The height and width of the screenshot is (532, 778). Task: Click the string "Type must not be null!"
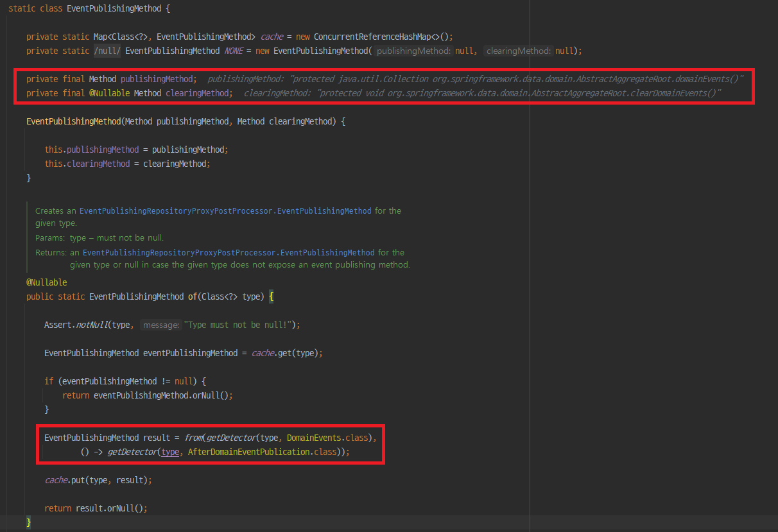[x=239, y=325]
